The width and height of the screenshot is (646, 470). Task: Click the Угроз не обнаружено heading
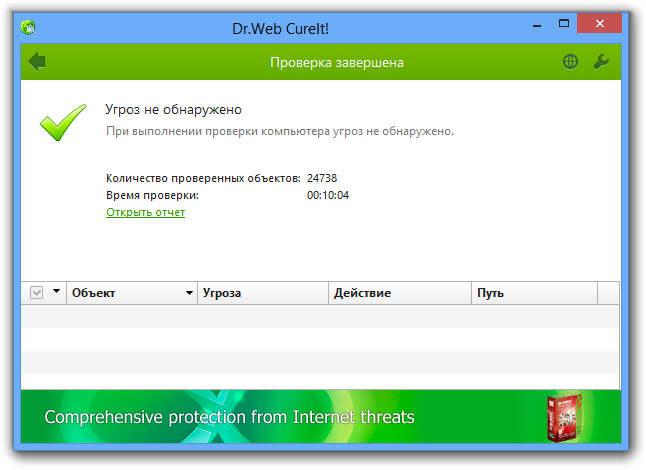click(173, 110)
